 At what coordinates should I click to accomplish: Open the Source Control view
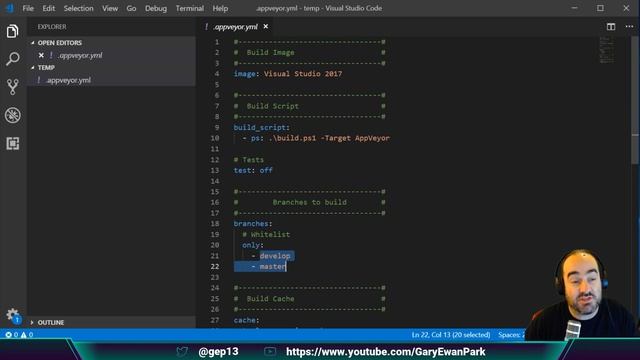pyautogui.click(x=12, y=87)
